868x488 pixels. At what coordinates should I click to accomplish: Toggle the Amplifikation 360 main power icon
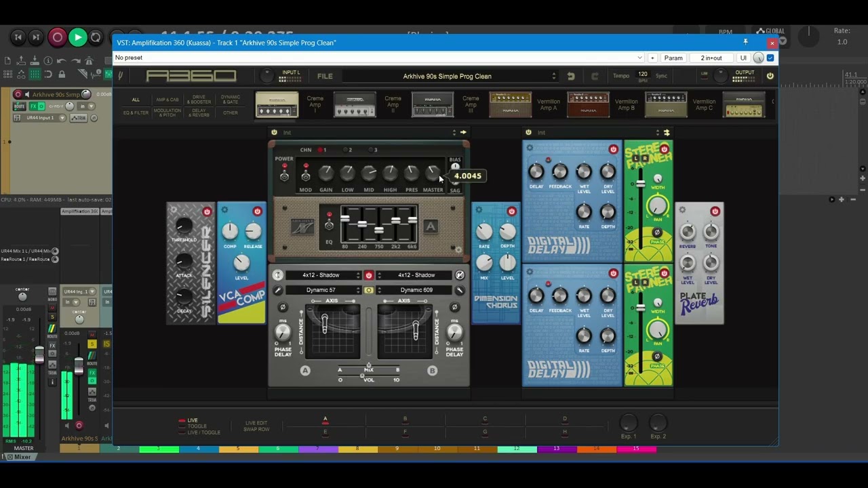tap(770, 76)
